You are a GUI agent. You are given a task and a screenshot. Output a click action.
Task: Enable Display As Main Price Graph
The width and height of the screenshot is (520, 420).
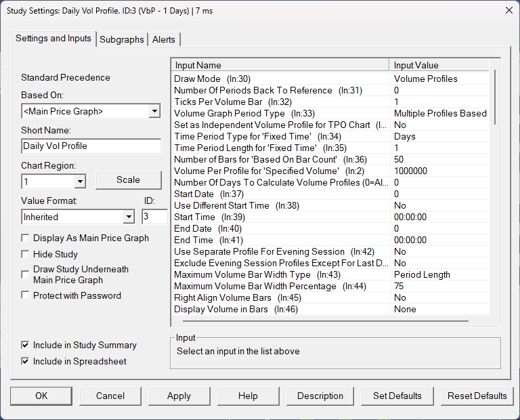point(25,238)
